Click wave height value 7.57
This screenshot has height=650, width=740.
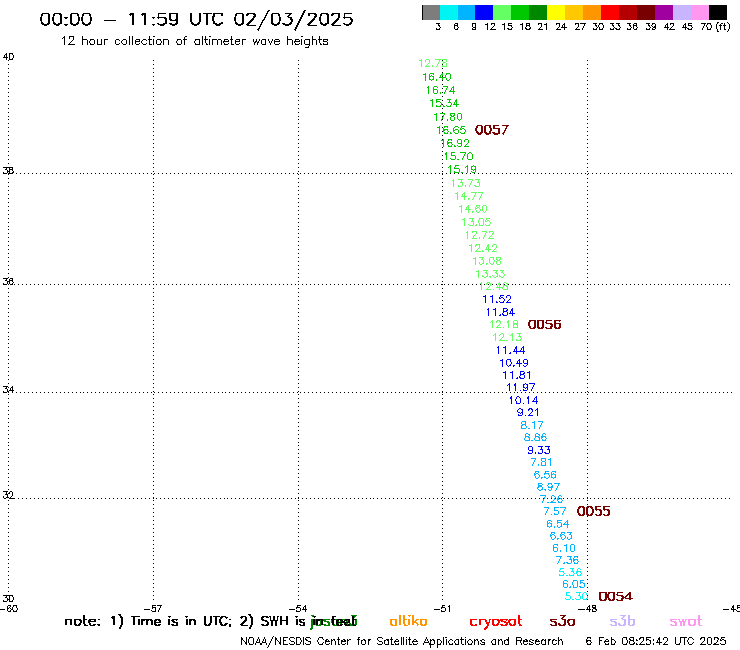[x=555, y=511]
